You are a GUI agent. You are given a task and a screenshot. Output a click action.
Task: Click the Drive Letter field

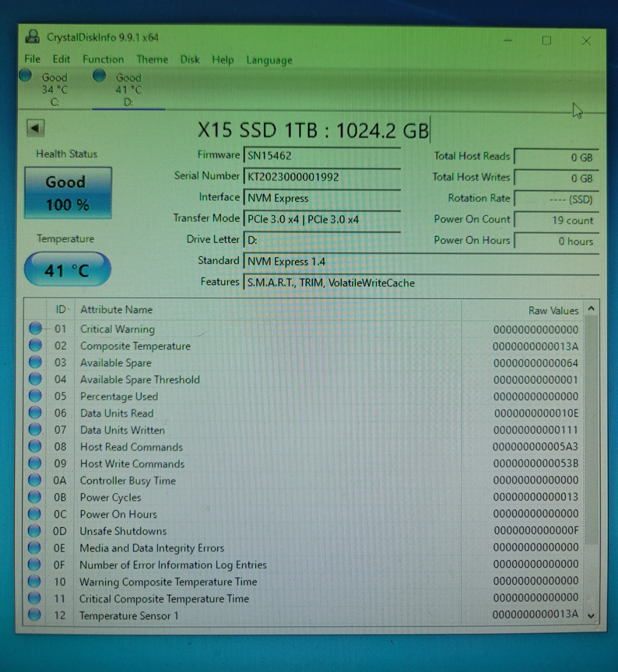(322, 240)
